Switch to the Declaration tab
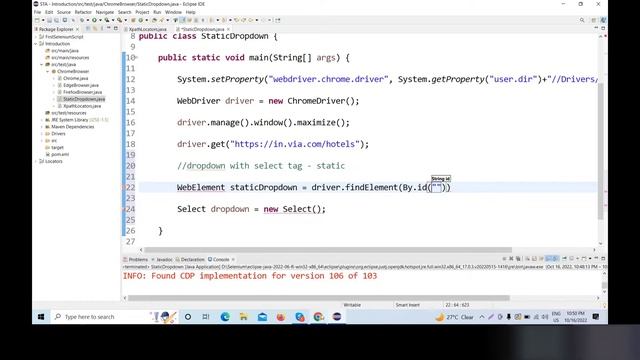The width and height of the screenshot is (640, 360). [x=192, y=260]
